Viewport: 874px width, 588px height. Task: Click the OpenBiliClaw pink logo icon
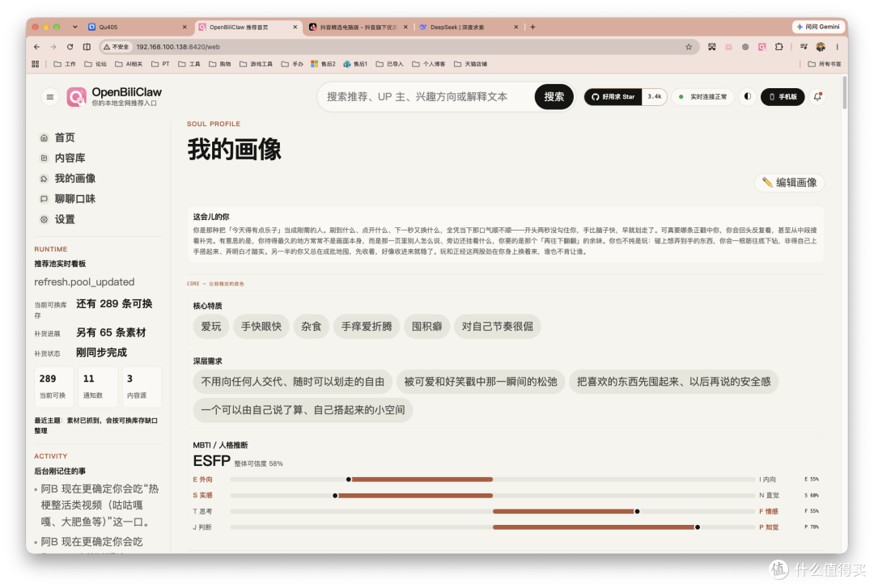(x=76, y=97)
